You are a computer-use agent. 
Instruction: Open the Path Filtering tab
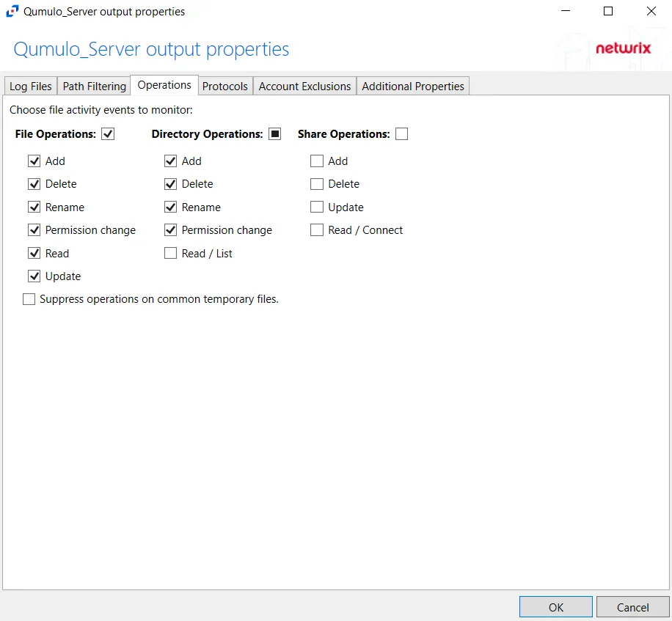click(x=95, y=86)
